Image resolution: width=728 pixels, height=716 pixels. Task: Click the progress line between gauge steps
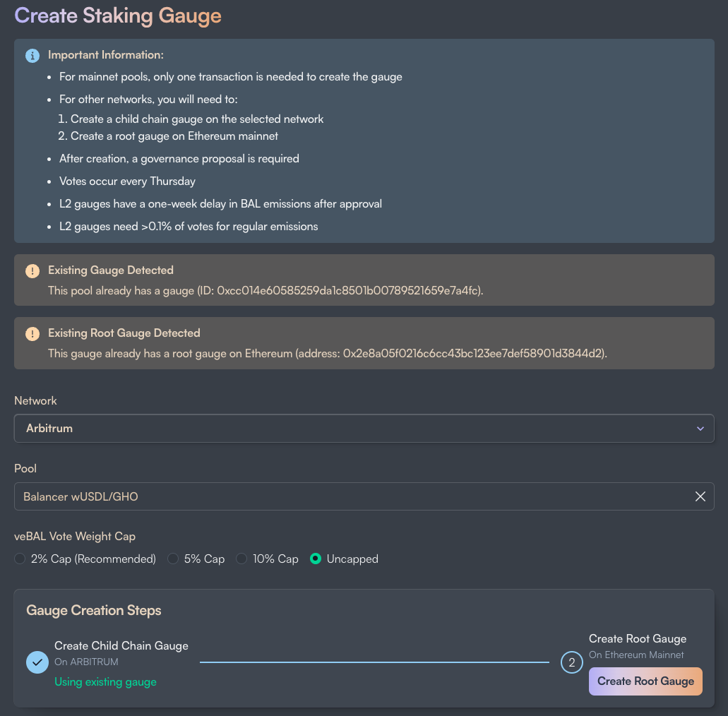point(374,662)
